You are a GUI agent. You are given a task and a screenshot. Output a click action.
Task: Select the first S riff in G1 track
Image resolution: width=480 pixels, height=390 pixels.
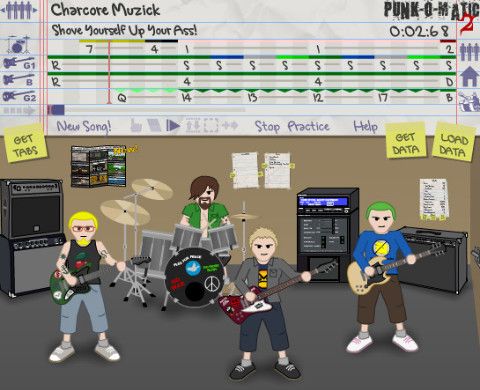point(187,65)
